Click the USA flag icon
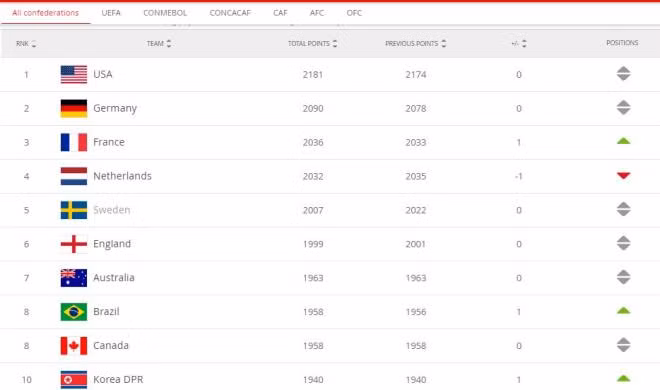This screenshot has height=390, width=660. 74,74
